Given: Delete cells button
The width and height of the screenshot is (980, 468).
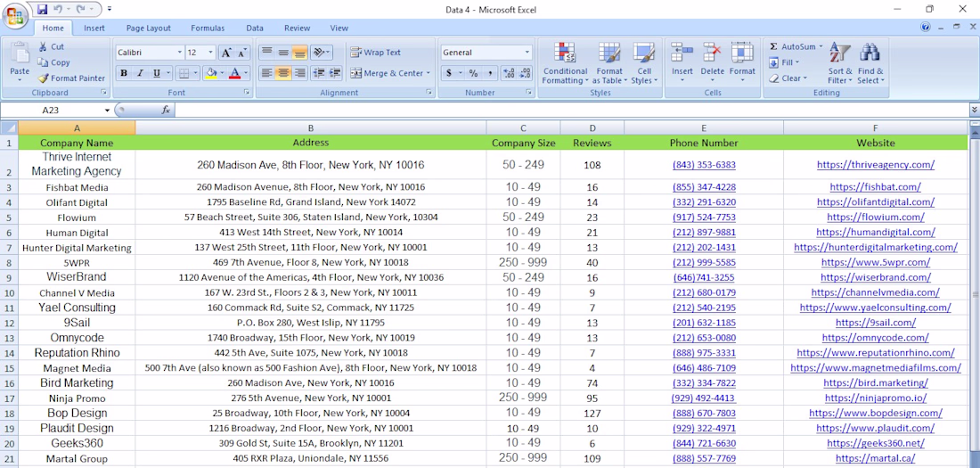Looking at the screenshot, I should click(x=712, y=62).
